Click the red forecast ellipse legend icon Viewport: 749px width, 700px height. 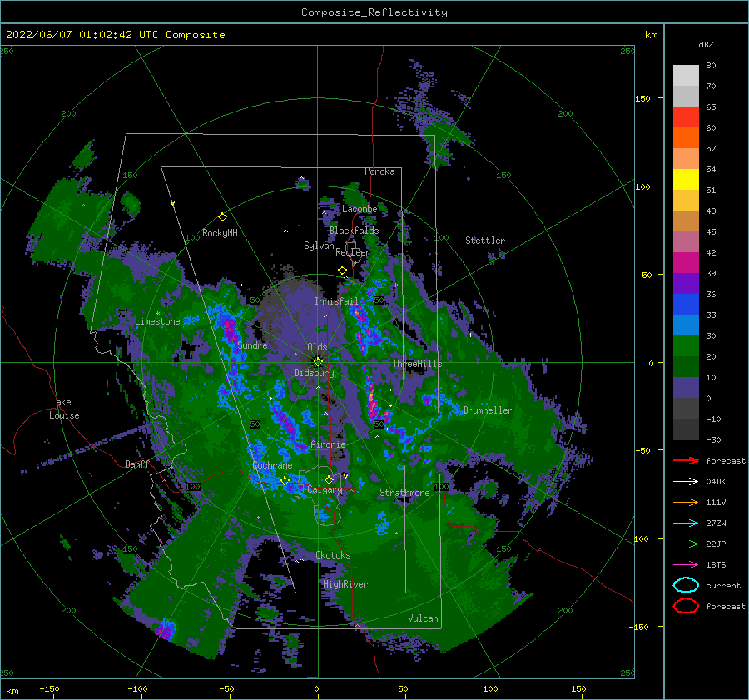[x=686, y=606]
